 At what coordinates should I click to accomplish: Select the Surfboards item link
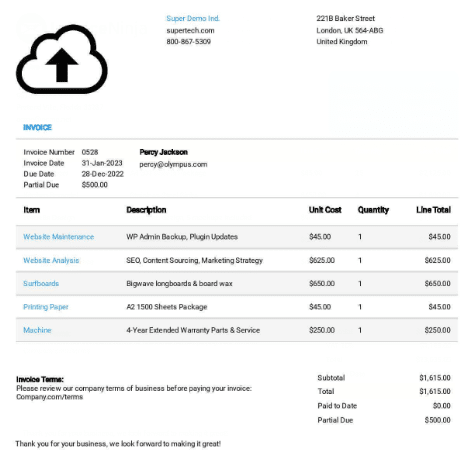[41, 283]
